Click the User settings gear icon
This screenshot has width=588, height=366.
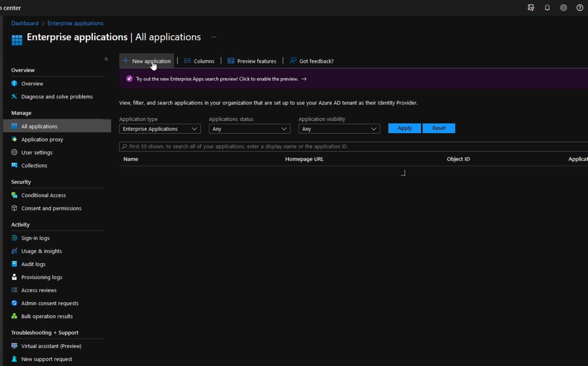(x=14, y=152)
